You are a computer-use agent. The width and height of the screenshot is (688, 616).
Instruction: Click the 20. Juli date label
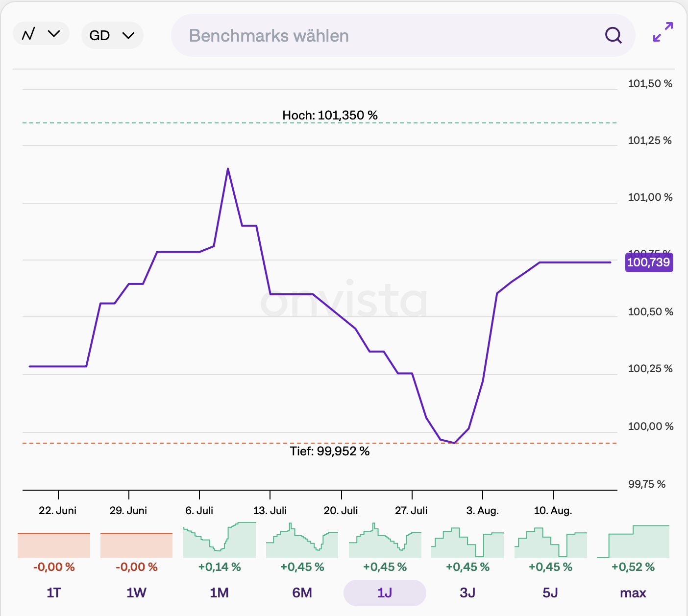341,511
